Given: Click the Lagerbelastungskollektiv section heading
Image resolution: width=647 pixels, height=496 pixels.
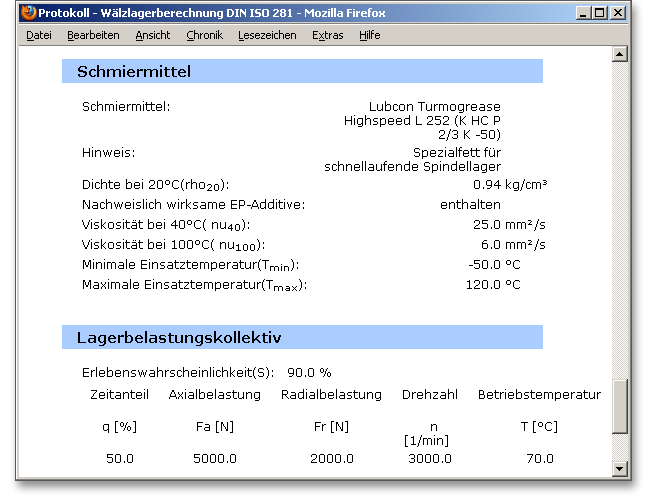Looking at the screenshot, I should [x=179, y=338].
